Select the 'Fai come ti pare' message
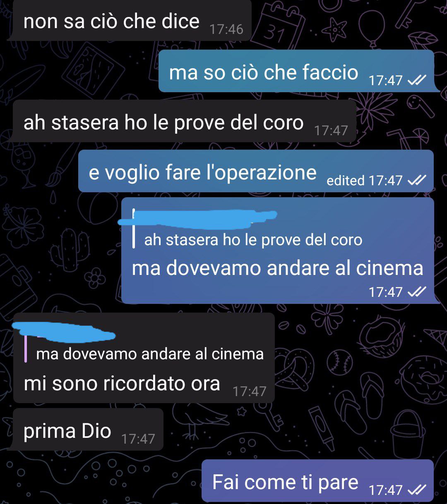This screenshot has width=447, height=504. pyautogui.click(x=317, y=481)
